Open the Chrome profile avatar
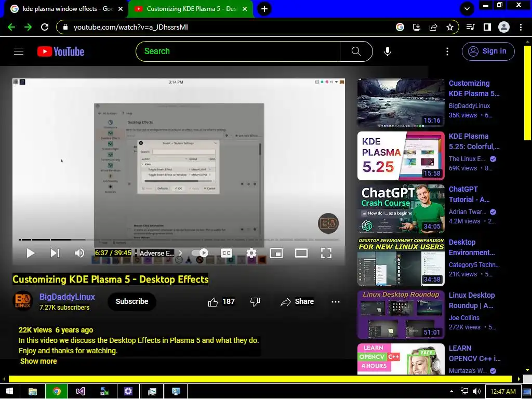Viewport: 532px width, 399px height. (504, 27)
